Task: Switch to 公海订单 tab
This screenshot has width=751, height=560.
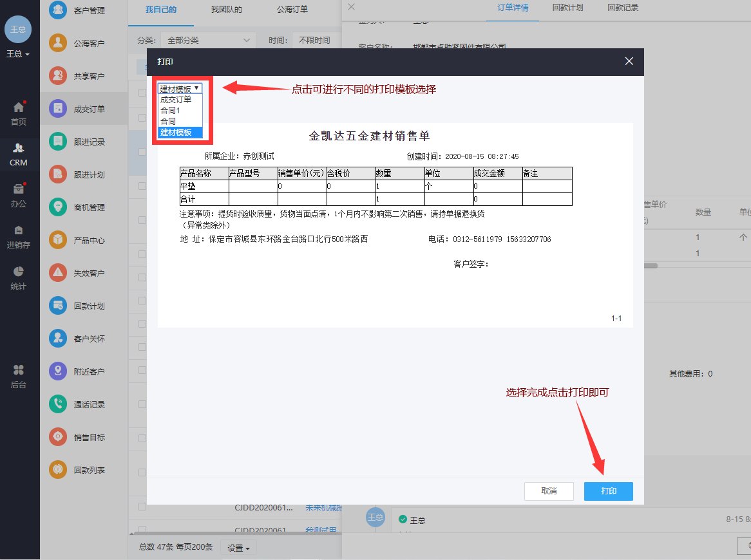Action: tap(292, 10)
